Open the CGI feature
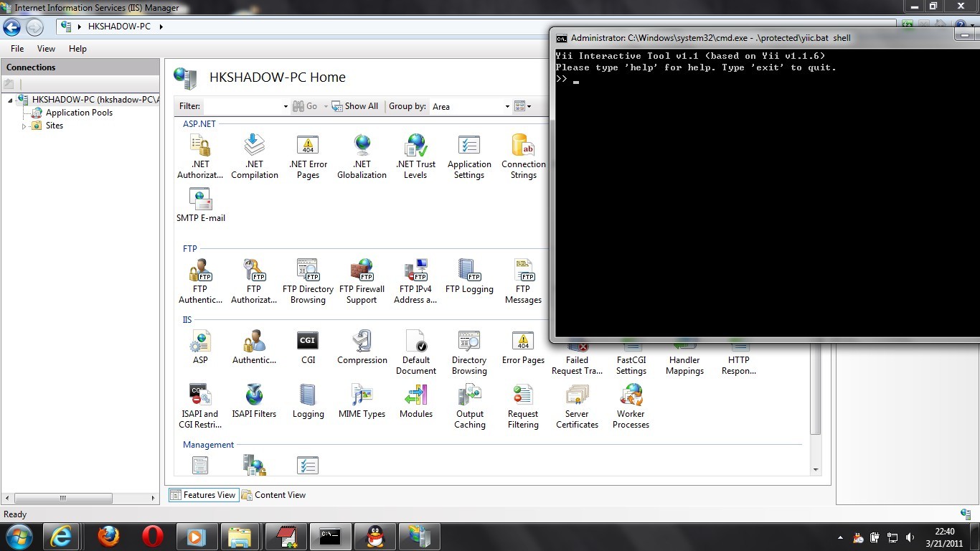The width and height of the screenshot is (980, 551). tap(308, 347)
